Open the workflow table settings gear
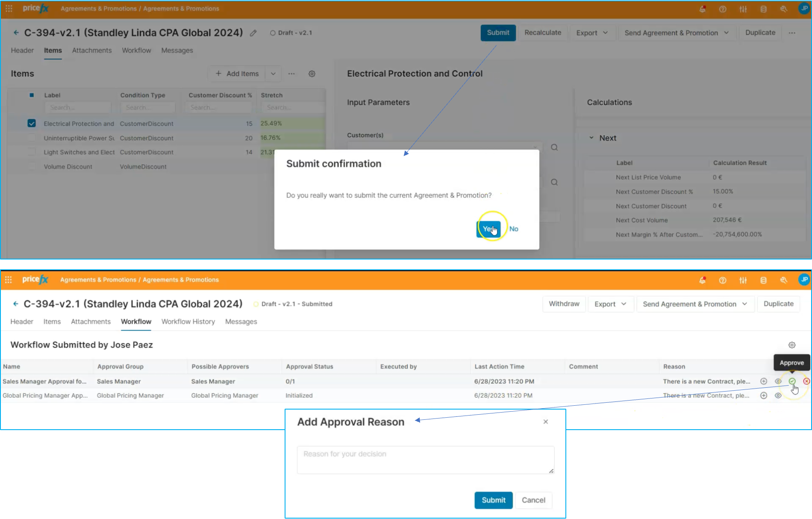Viewport: 812px width, 519px height. (792, 345)
